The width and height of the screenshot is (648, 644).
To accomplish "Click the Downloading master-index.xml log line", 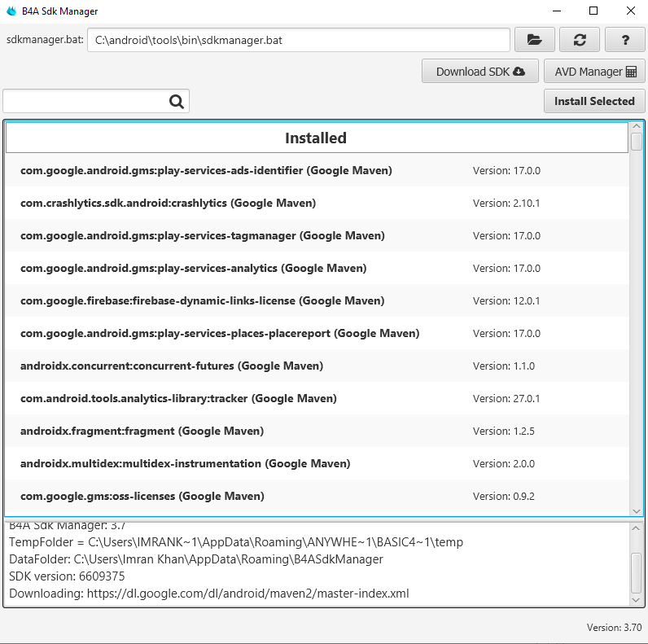I will (208, 594).
